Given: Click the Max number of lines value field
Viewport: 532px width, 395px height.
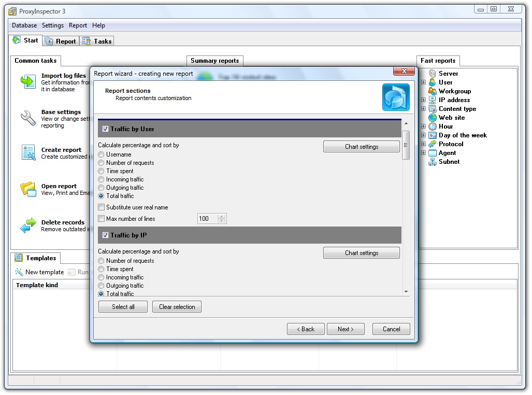Looking at the screenshot, I should tap(207, 219).
